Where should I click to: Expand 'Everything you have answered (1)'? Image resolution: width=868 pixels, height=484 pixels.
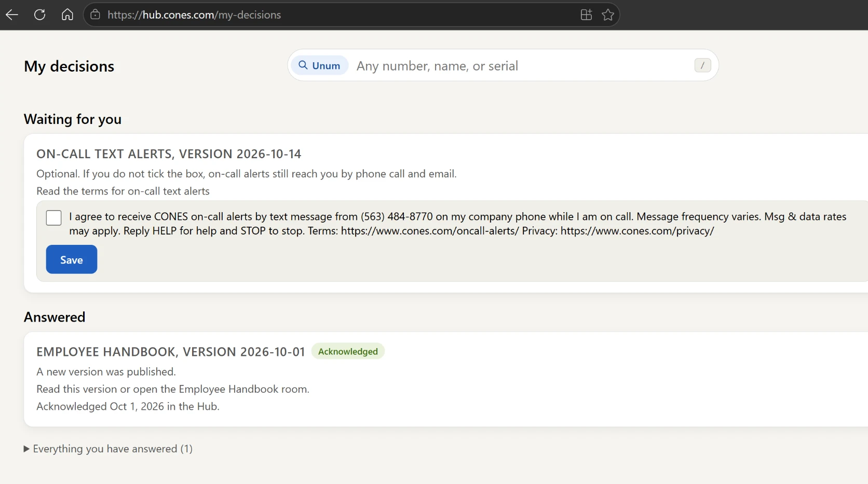tap(108, 449)
